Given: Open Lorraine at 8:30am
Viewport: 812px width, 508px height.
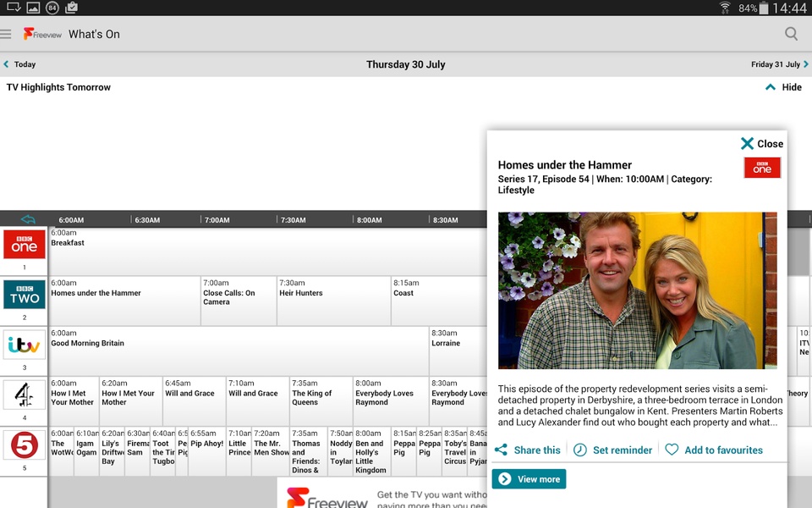Looking at the screenshot, I should click(x=458, y=351).
